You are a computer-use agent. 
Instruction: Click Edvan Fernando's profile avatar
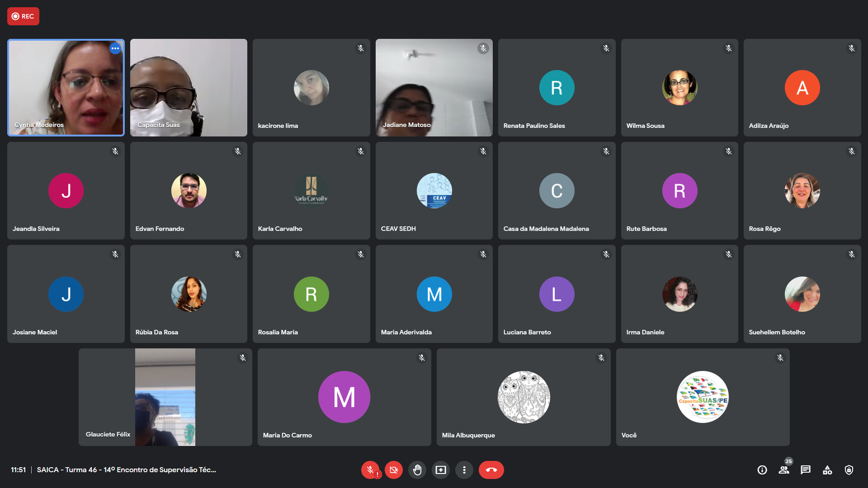(x=189, y=191)
